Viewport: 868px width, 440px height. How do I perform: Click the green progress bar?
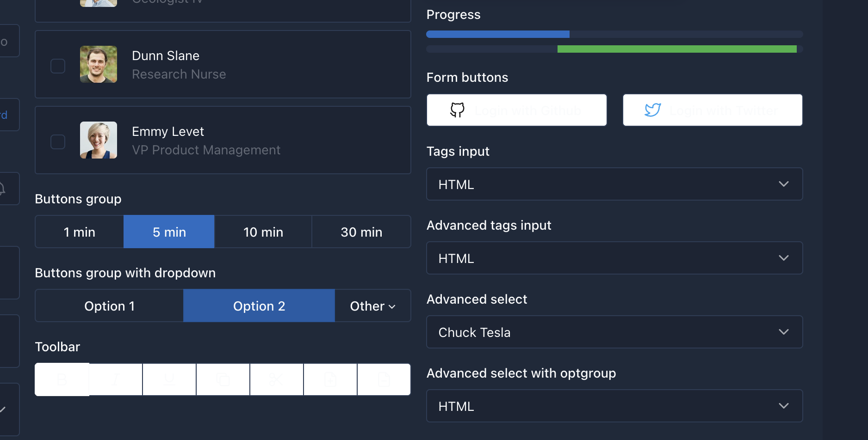click(677, 49)
